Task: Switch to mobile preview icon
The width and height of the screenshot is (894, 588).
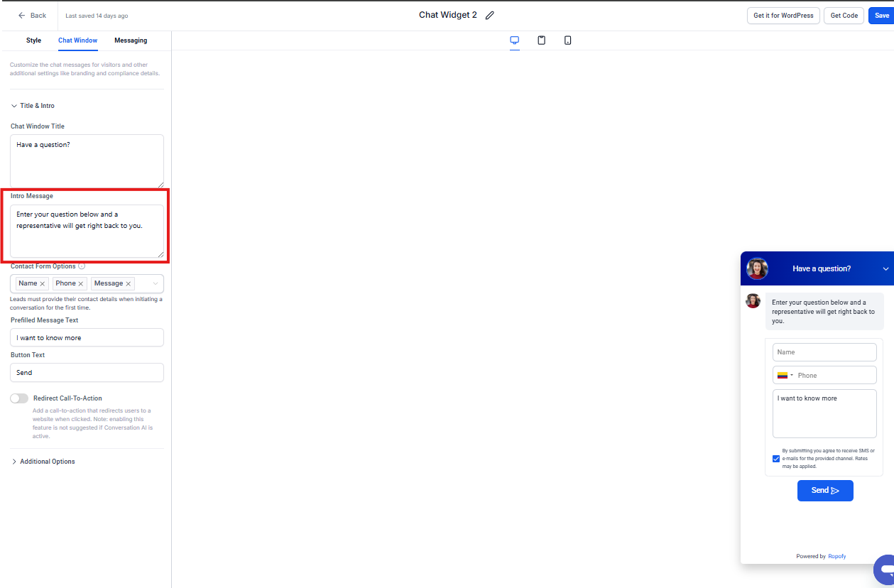Action: coord(567,40)
